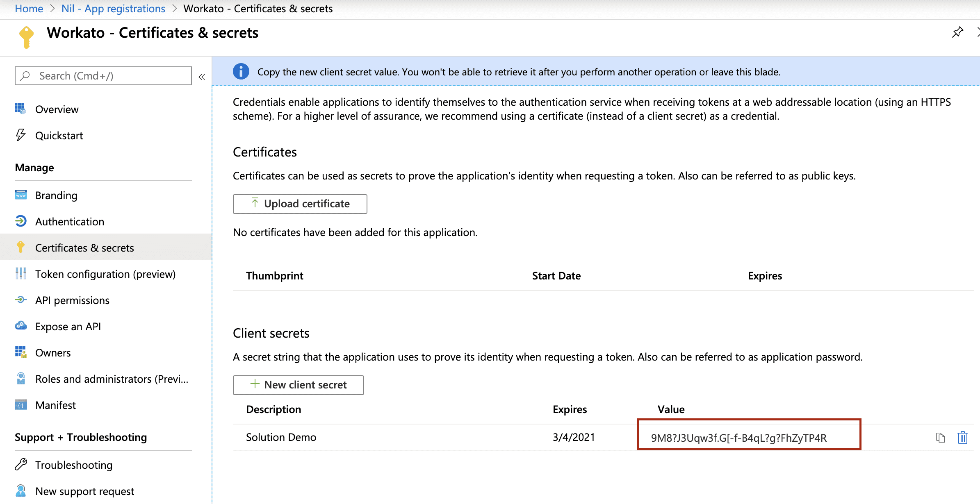Image resolution: width=980 pixels, height=504 pixels.
Task: Click the API permissions shield icon
Action: (20, 300)
